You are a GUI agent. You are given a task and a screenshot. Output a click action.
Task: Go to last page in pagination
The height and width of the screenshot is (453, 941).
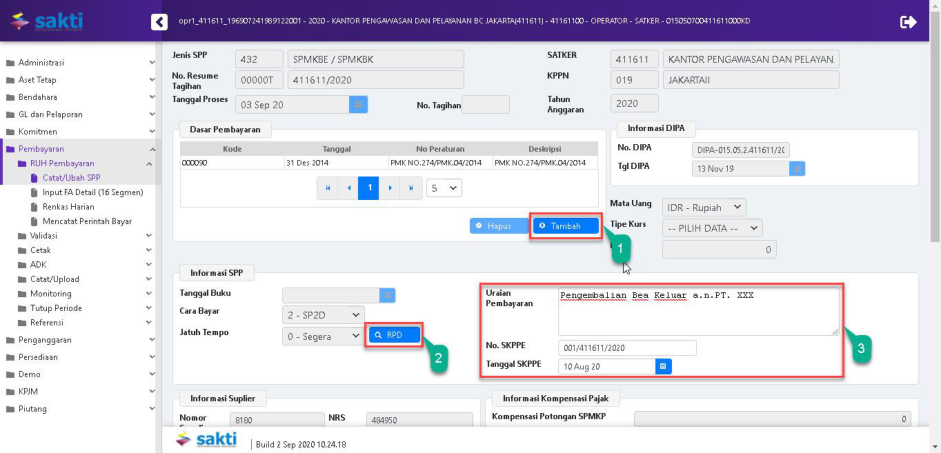[412, 187]
